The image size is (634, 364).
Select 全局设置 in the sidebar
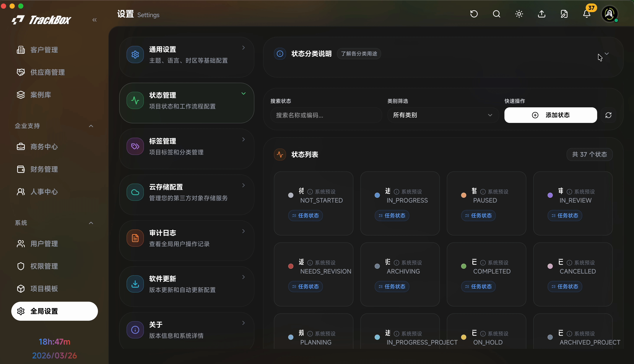(55, 311)
